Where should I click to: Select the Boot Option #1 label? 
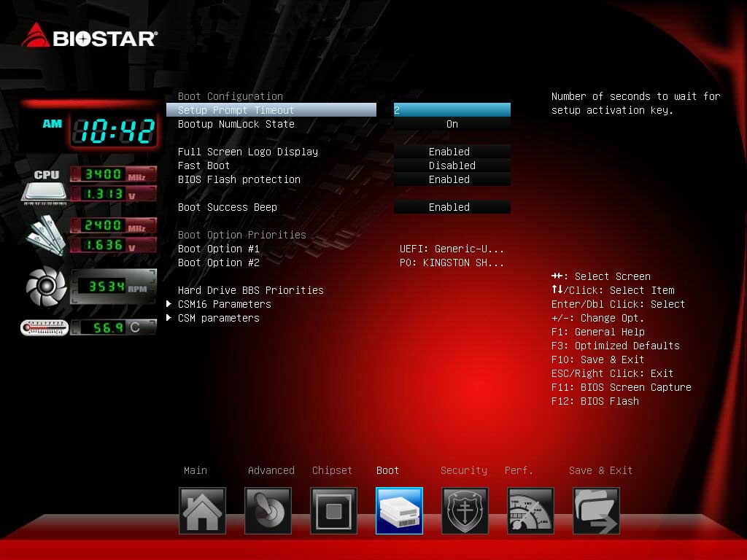219,249
